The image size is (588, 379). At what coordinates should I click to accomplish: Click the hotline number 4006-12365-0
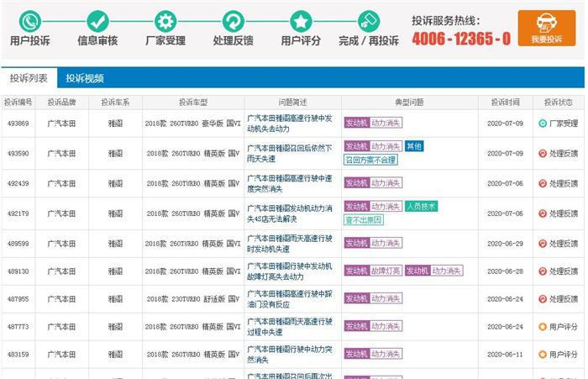pos(461,39)
